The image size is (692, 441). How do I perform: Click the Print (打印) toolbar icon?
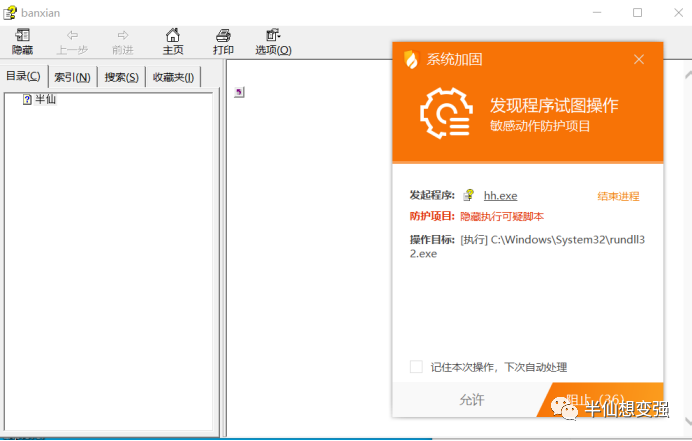pos(223,42)
